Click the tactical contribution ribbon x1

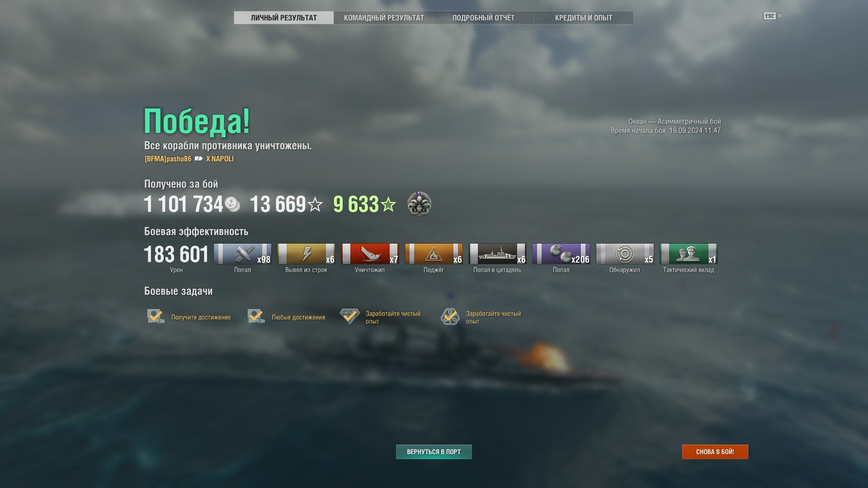coord(689,253)
